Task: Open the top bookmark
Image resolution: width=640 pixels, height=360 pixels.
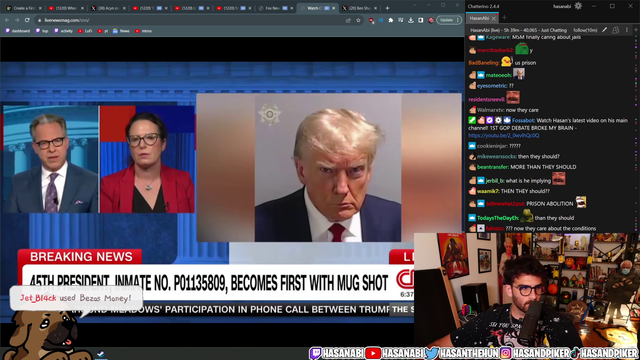Action: click(x=42, y=31)
